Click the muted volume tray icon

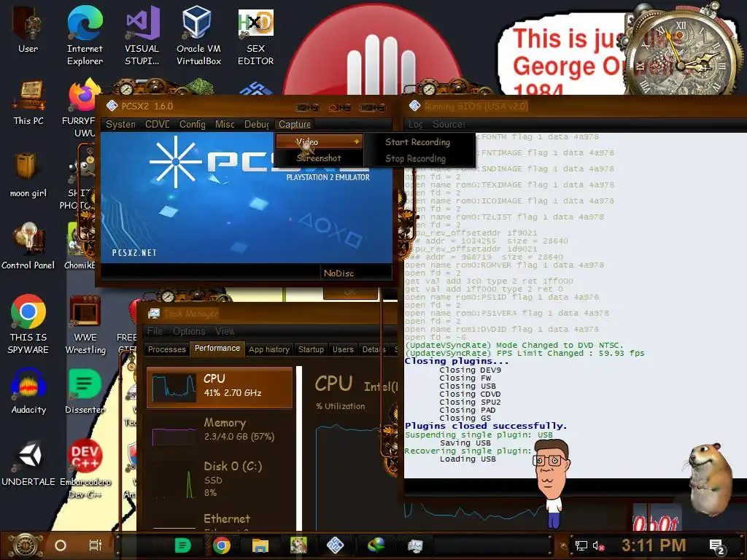598,545
